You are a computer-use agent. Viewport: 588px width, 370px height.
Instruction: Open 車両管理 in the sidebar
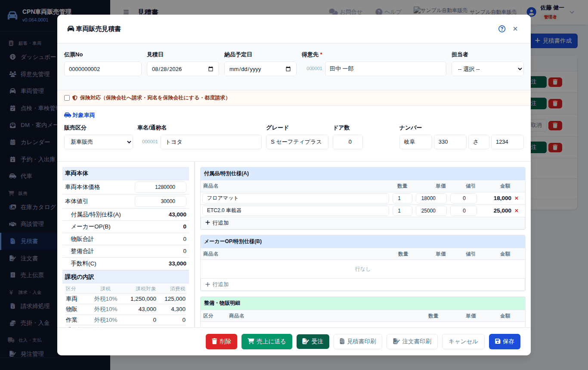point(28,91)
